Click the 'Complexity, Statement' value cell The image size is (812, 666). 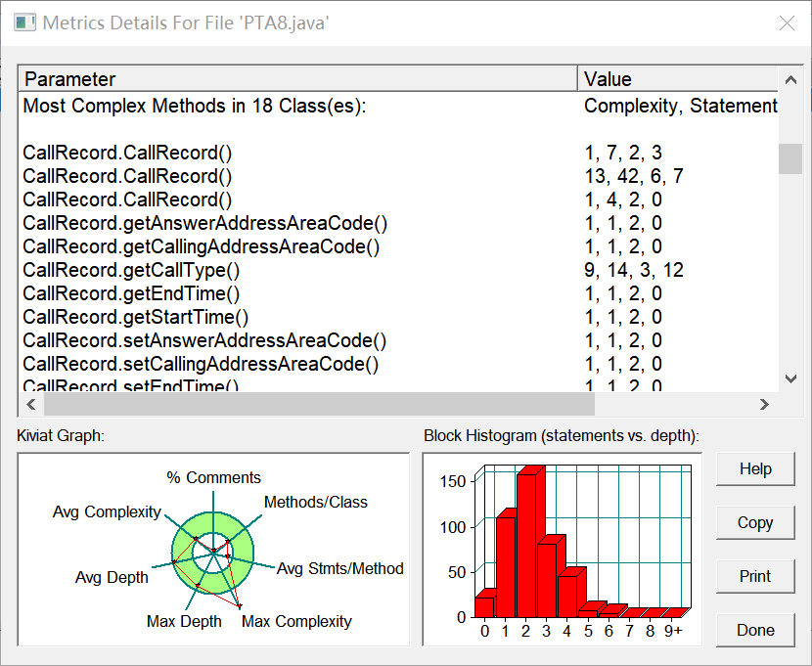(681, 106)
